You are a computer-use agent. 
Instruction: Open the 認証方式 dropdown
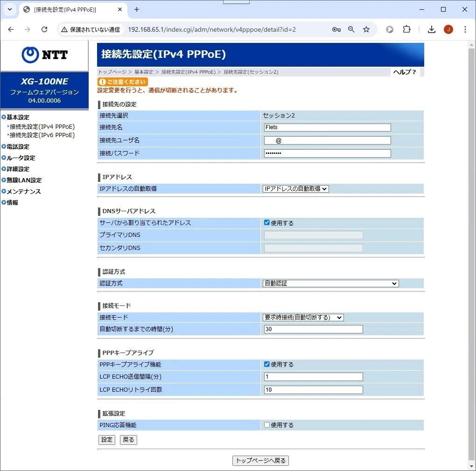coord(330,283)
